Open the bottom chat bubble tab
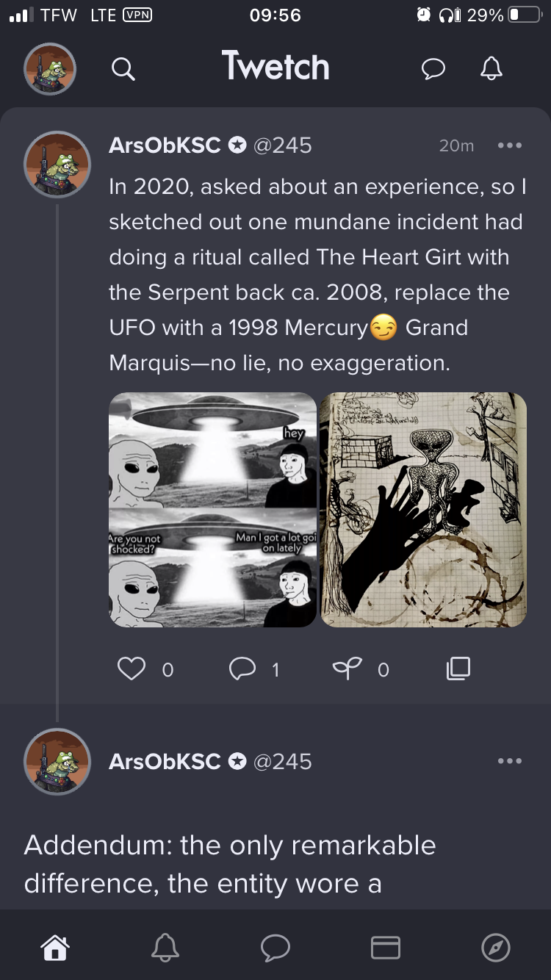Image resolution: width=551 pixels, height=980 pixels. point(275,948)
